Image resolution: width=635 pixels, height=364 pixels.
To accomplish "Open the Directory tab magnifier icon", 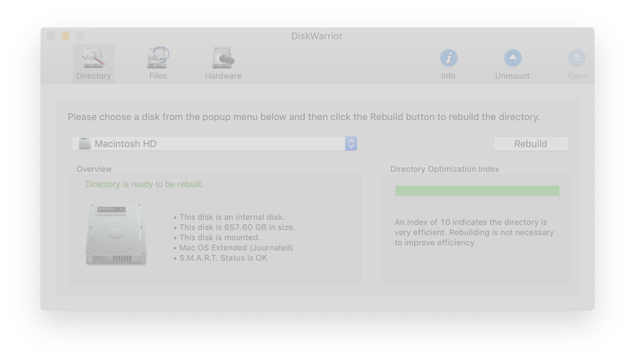I will coord(93,57).
